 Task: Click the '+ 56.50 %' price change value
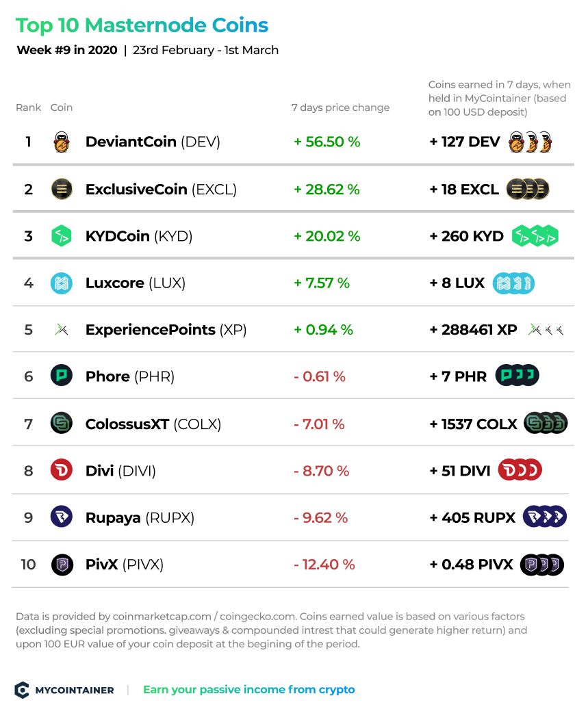point(327,142)
